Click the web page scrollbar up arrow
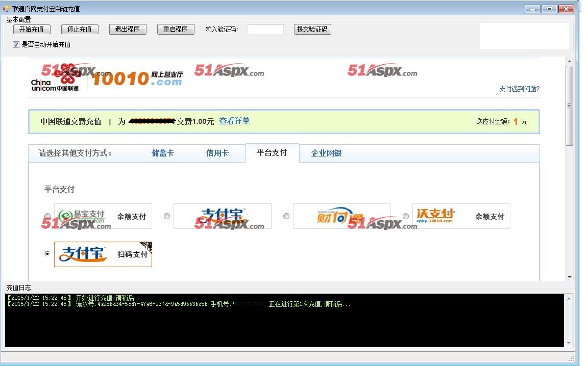The image size is (588, 366). coord(569,61)
